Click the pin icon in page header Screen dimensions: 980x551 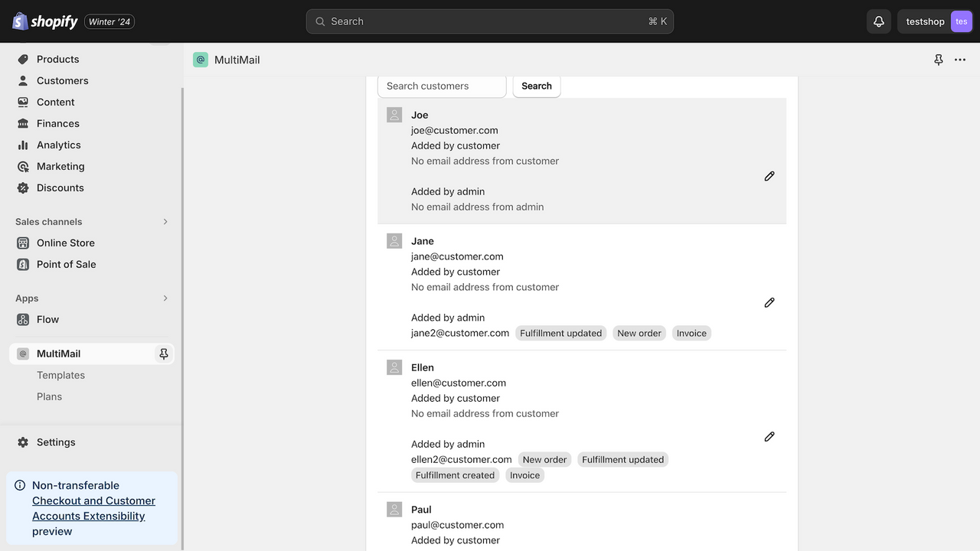(939, 60)
